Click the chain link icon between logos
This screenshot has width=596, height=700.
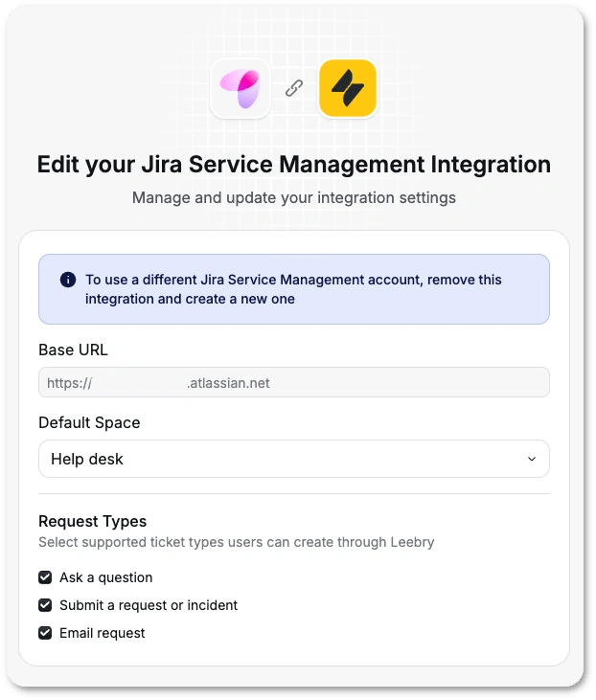[294, 88]
